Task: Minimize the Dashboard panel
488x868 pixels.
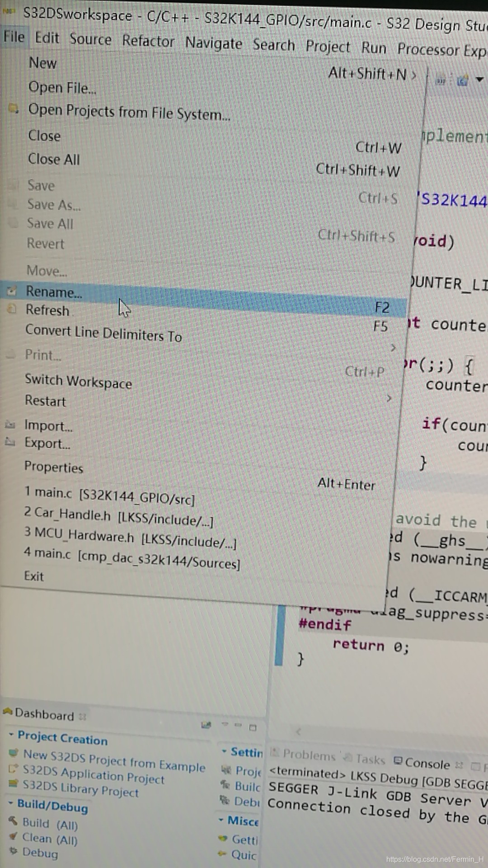Action: pyautogui.click(x=238, y=725)
